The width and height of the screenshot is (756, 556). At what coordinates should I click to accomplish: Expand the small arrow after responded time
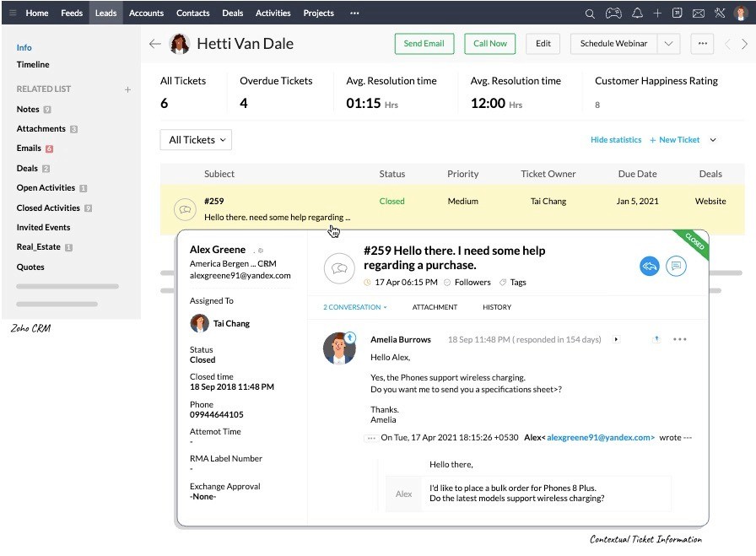pos(616,339)
